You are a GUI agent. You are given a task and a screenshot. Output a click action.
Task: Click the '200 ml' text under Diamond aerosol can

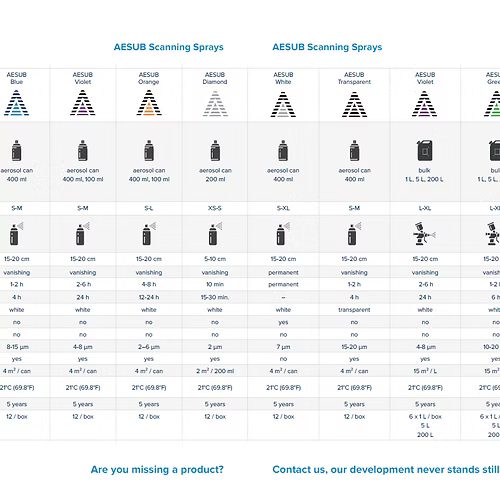pos(215,179)
